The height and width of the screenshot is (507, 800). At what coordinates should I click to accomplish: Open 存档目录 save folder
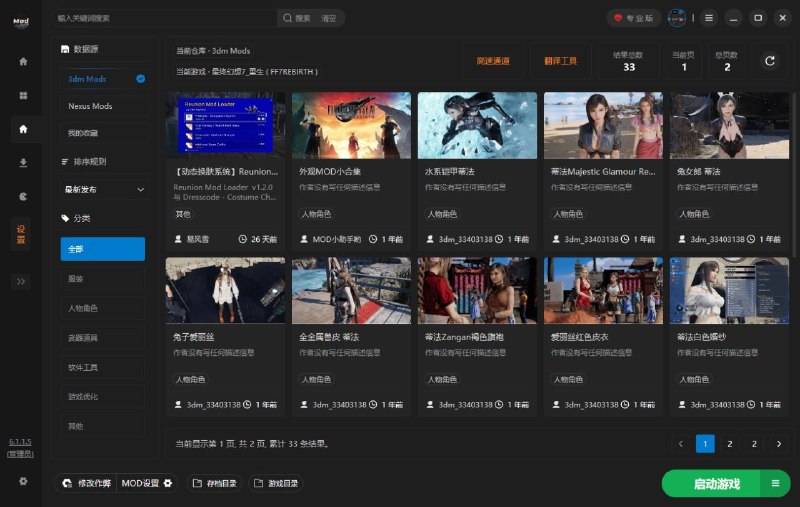[x=214, y=483]
